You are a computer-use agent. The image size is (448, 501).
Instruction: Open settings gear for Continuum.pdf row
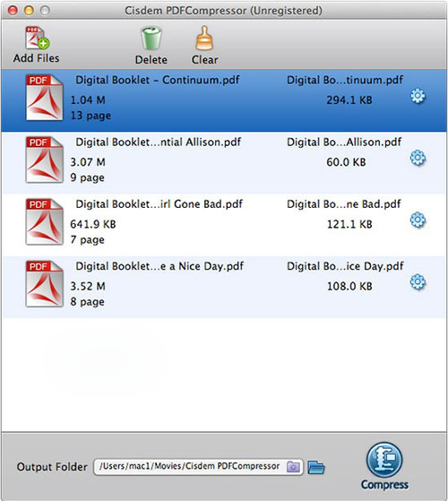click(418, 96)
